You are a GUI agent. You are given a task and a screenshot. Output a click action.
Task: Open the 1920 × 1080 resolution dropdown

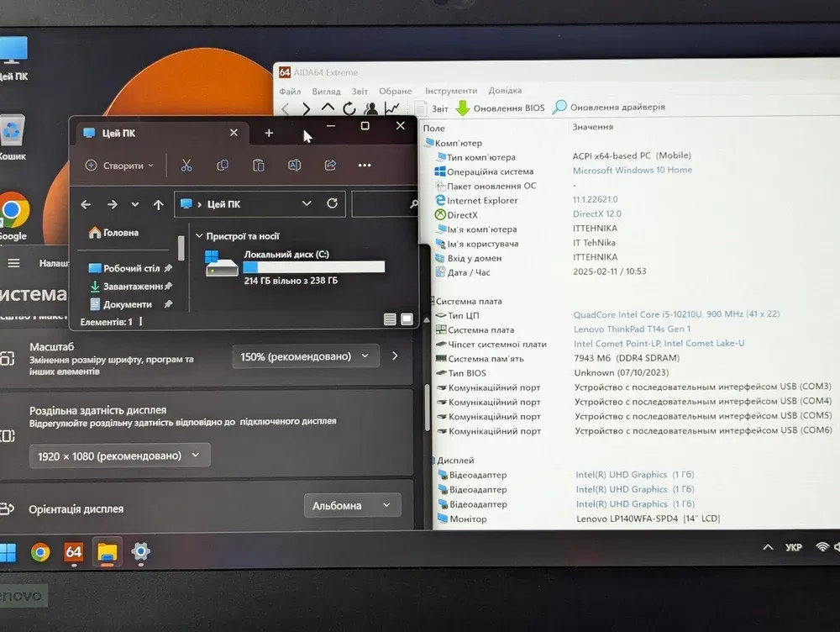(119, 456)
